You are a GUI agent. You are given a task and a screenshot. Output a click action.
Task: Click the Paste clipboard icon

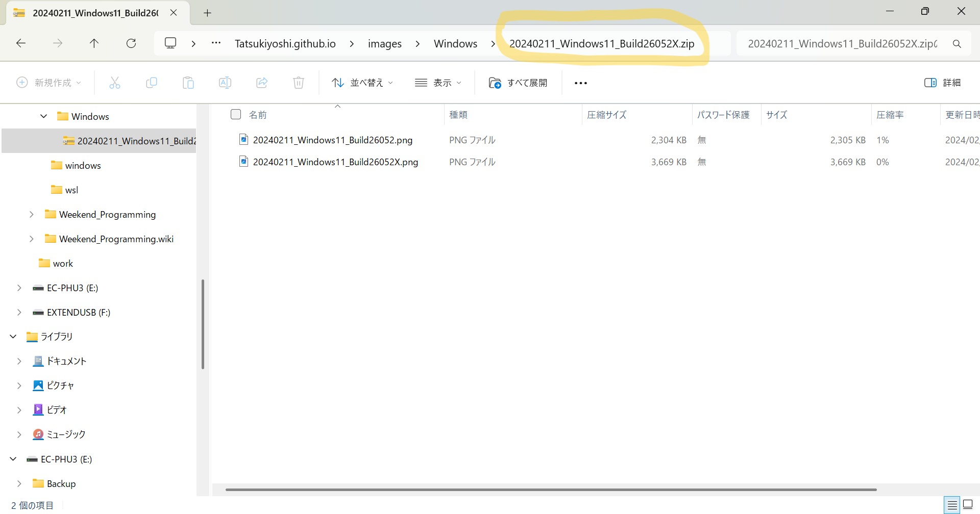click(188, 83)
